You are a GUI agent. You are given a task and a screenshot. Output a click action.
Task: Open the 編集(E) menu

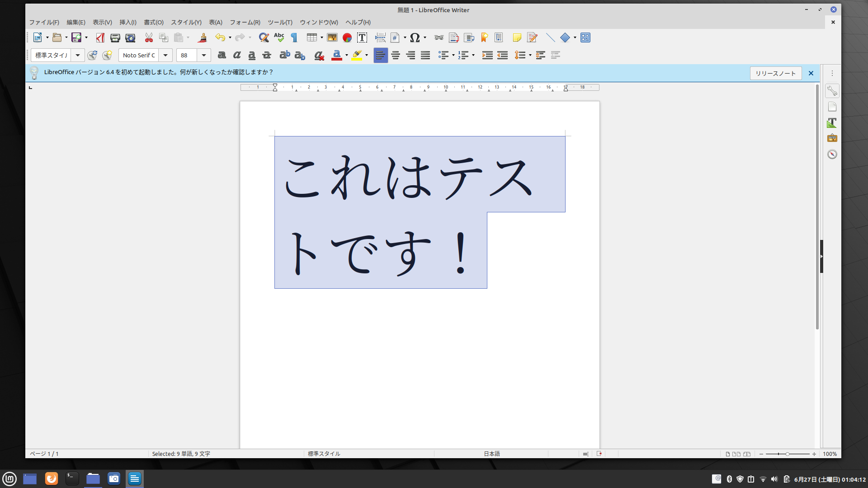tap(76, 22)
